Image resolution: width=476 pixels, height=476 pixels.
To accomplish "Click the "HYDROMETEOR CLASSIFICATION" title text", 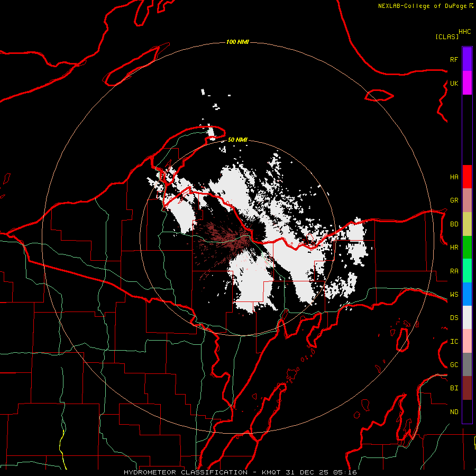I will click(186, 472).
